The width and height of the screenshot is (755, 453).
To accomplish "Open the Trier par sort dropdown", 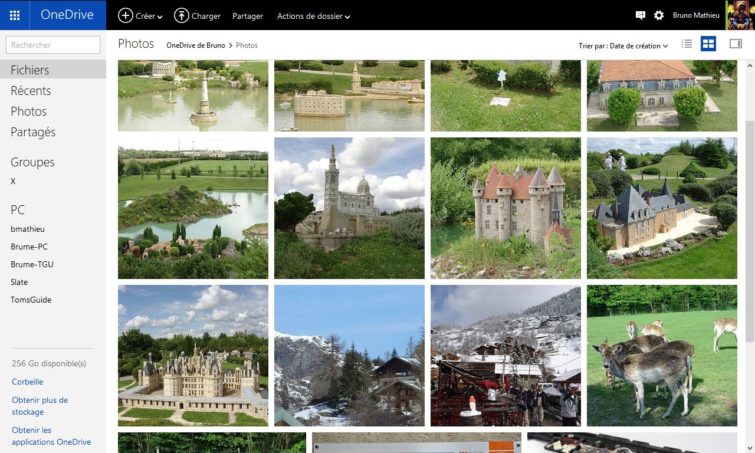I will tap(623, 46).
